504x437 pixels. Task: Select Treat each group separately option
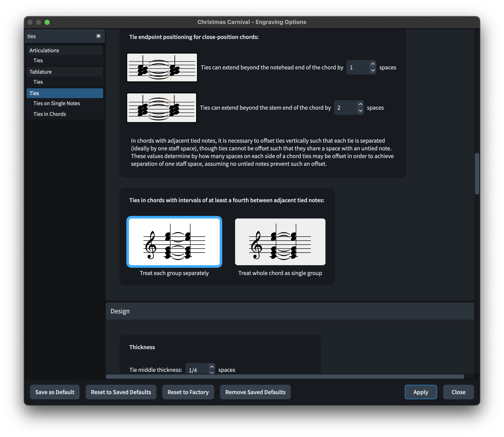pyautogui.click(x=174, y=242)
